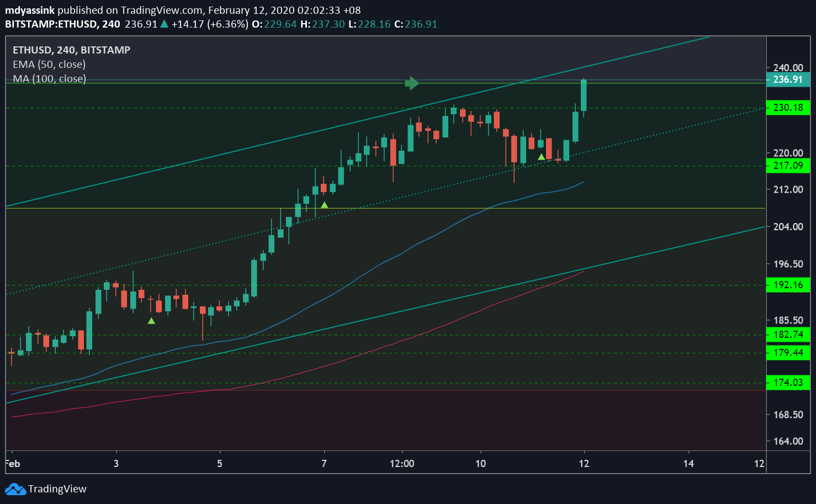The height and width of the screenshot is (504, 816).
Task: Click the O:229.64 open value
Action: pyautogui.click(x=274, y=24)
